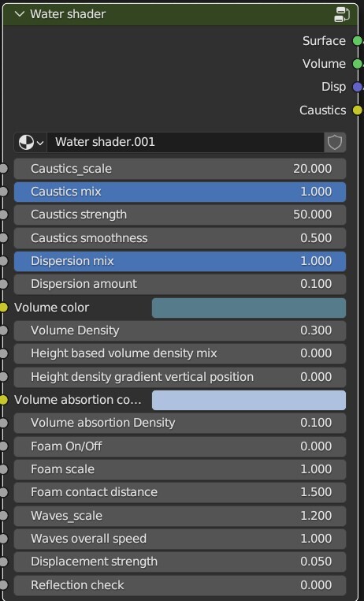
Task: Click the Displacement strength value field
Action: pyautogui.click(x=180, y=562)
